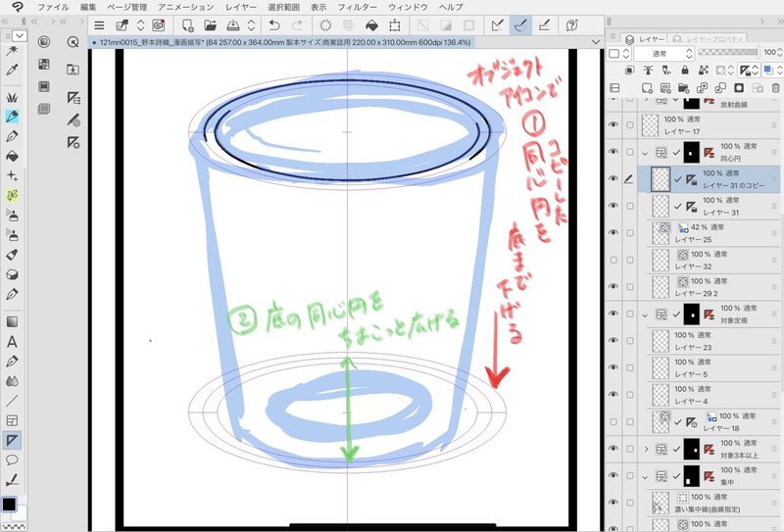The width and height of the screenshot is (784, 532).
Task: Click the Redo arrow icon
Action: click(298, 25)
